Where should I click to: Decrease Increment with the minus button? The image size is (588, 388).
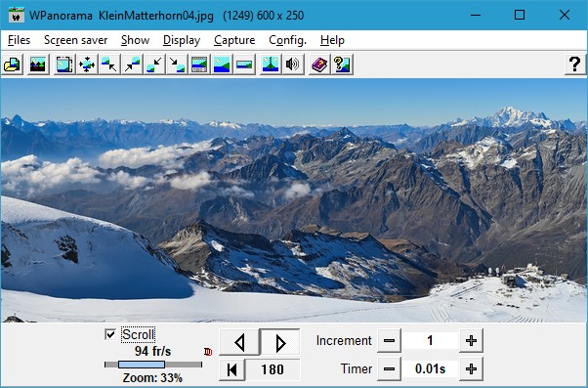coord(389,341)
